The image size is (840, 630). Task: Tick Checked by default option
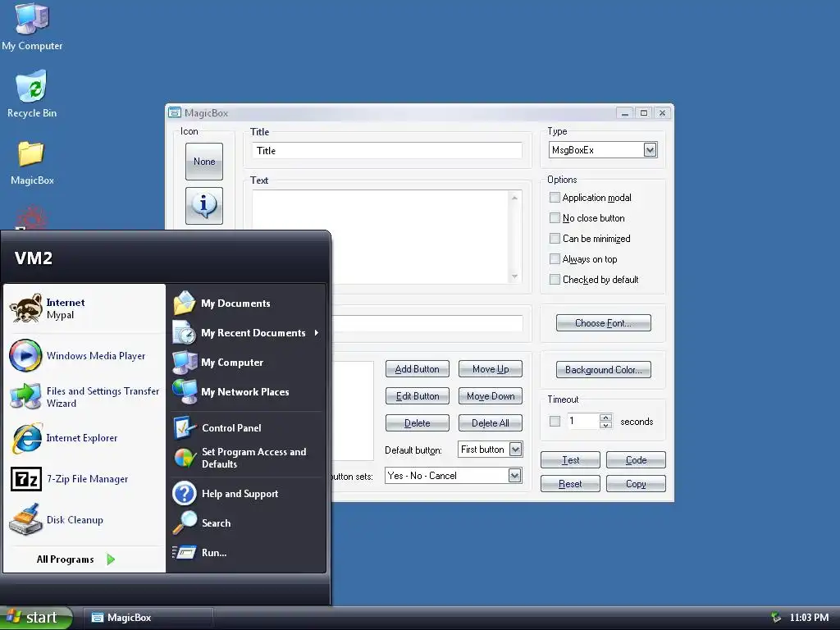[555, 280]
